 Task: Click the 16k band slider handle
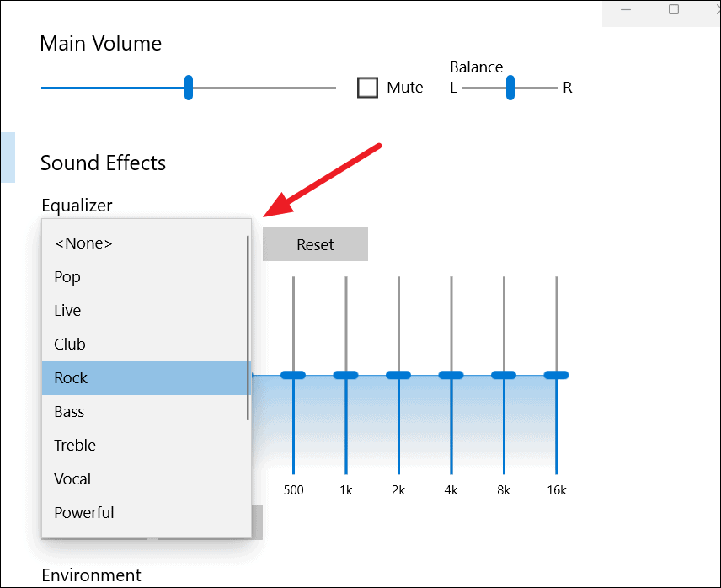click(557, 375)
